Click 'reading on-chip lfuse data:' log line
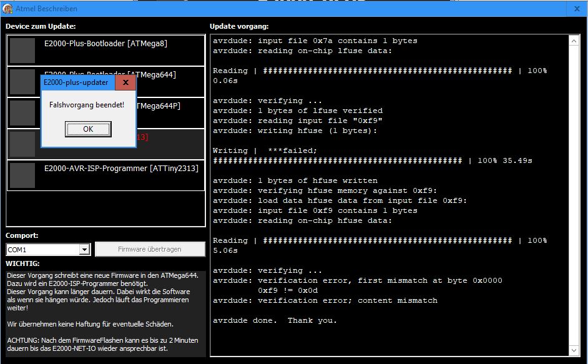 point(302,51)
